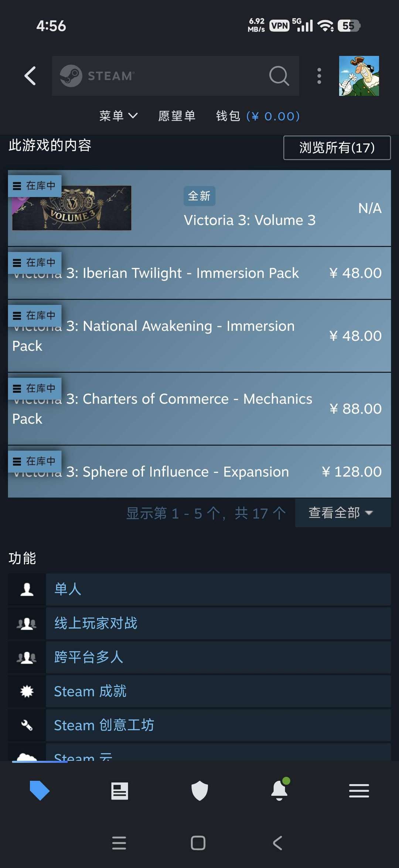Select the Steam 创意工坊 feature
This screenshot has height=868, width=399.
tap(218, 725)
